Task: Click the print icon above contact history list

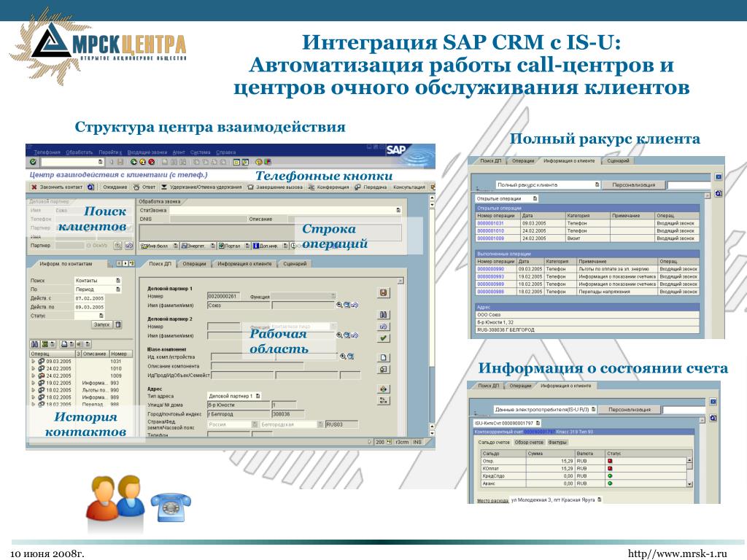Action: (x=63, y=344)
